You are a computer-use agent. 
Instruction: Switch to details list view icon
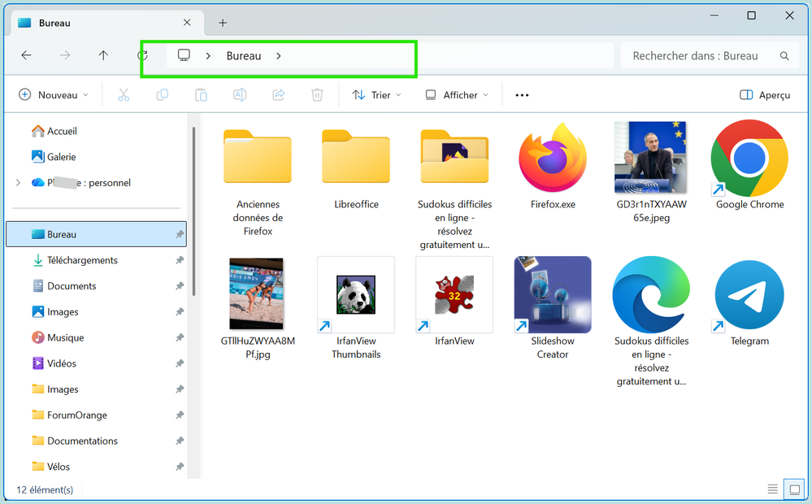pyautogui.click(x=773, y=489)
